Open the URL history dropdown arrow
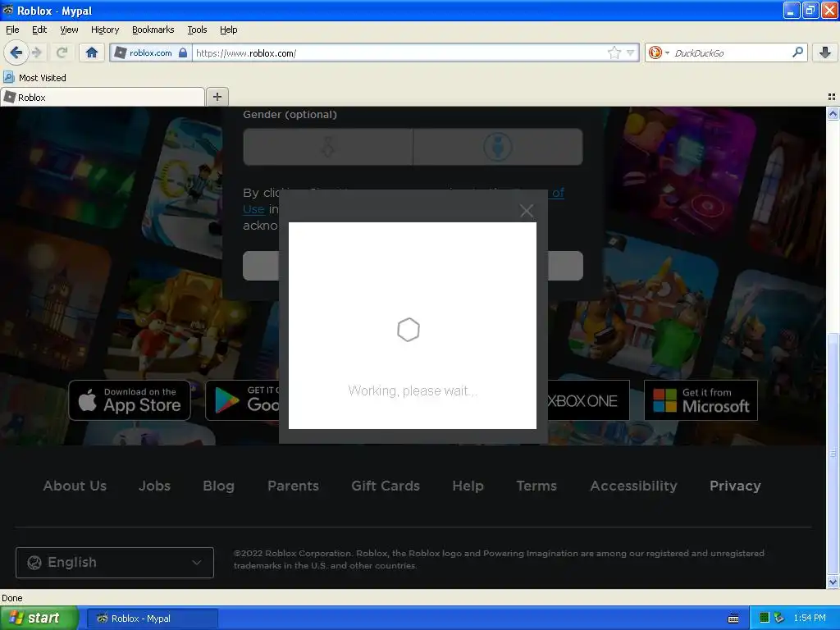840x630 pixels. pyautogui.click(x=631, y=52)
